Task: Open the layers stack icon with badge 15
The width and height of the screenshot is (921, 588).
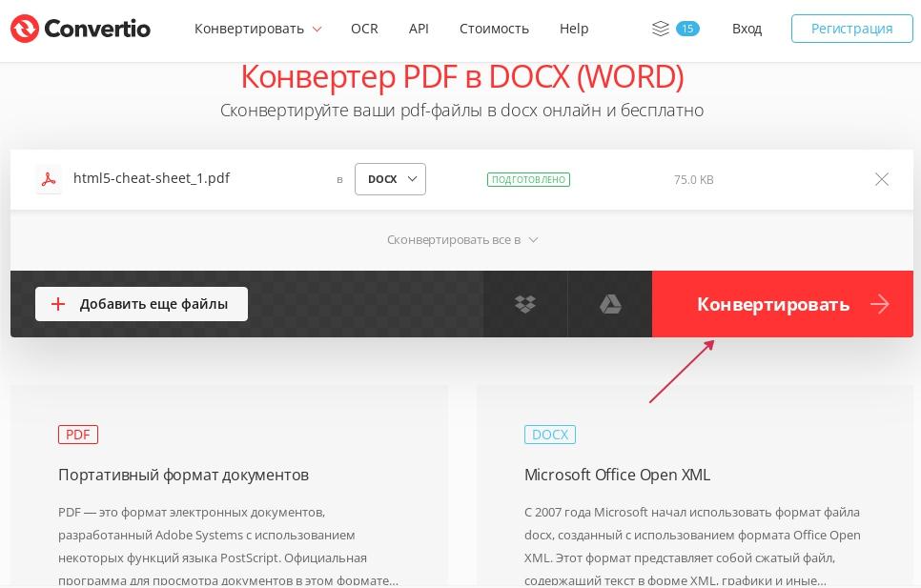Action: point(661,29)
